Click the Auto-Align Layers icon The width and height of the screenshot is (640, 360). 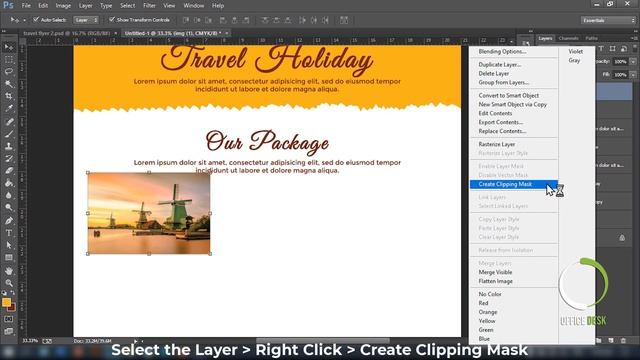tap(344, 20)
